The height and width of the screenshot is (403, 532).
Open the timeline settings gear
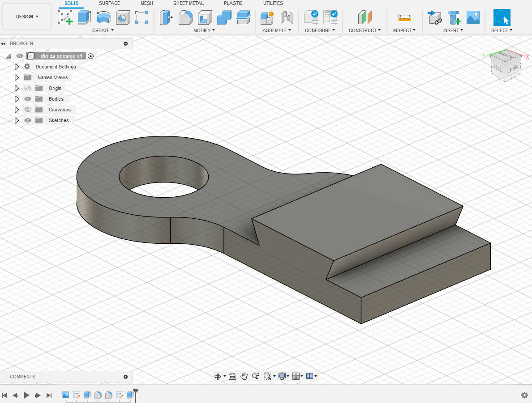(x=524, y=395)
